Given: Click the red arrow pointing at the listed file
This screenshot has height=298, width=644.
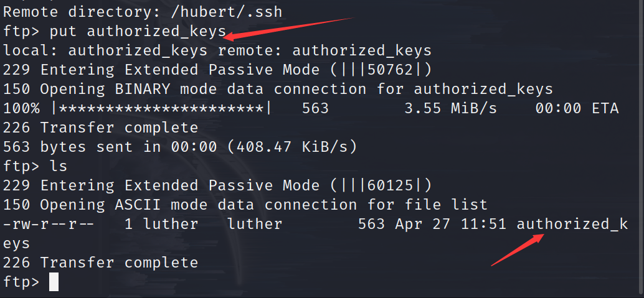Looking at the screenshot, I should pos(518,249).
